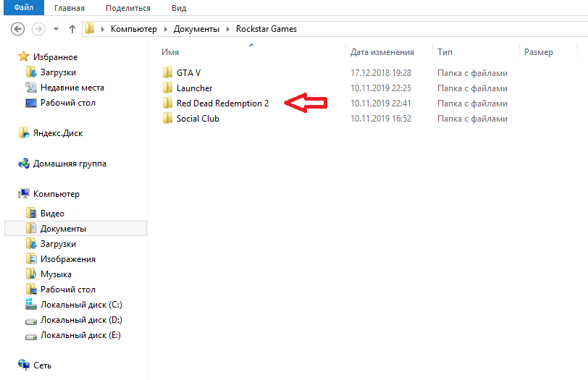
Task: Click the Яндекс.Диск folder icon
Action: click(24, 132)
